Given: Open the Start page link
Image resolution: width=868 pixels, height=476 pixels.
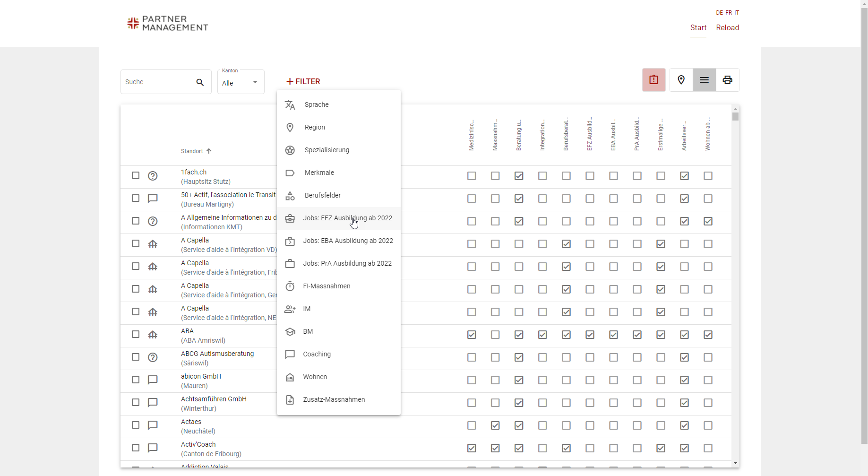Looking at the screenshot, I should pyautogui.click(x=698, y=28).
